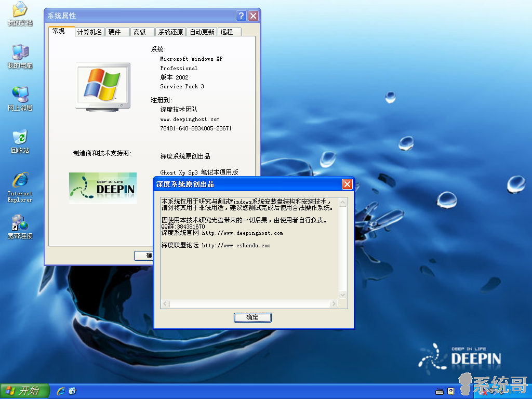Click 确定 in the 深度系统原创出品 dialog
This screenshot has width=532, height=399.
[252, 317]
